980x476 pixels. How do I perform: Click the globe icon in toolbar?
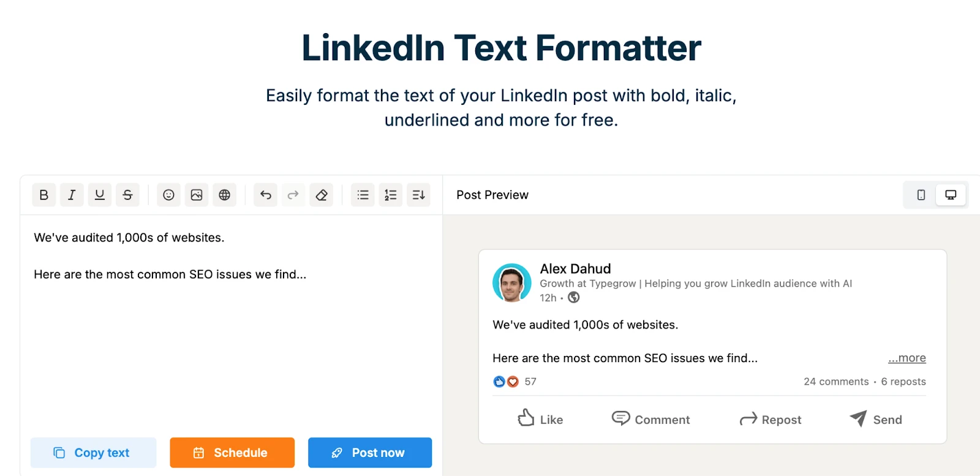(x=225, y=195)
